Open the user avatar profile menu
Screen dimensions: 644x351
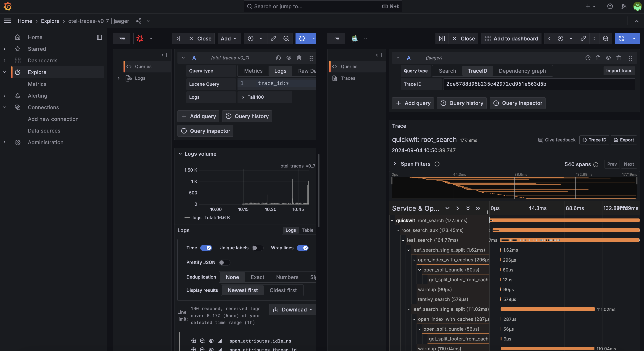point(637,6)
